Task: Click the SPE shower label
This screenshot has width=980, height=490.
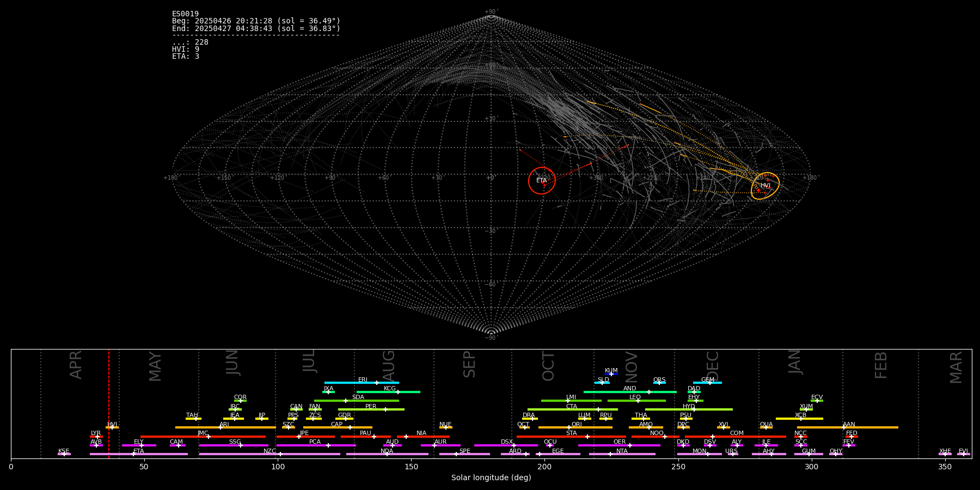Action: (464, 451)
